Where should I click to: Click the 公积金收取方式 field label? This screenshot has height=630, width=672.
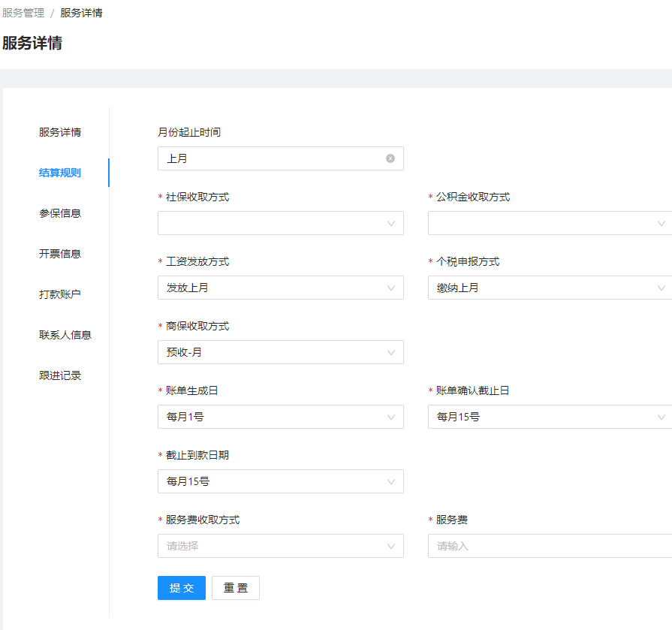click(473, 197)
